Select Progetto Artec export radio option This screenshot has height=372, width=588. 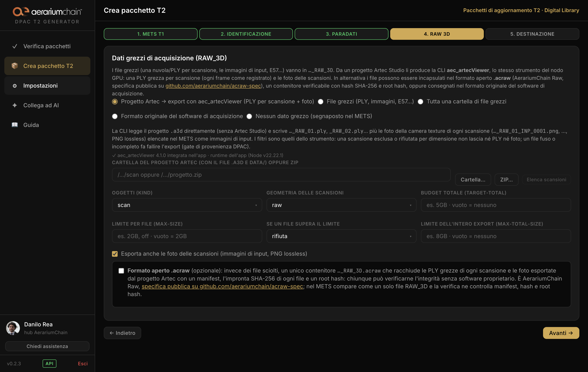[x=115, y=102]
